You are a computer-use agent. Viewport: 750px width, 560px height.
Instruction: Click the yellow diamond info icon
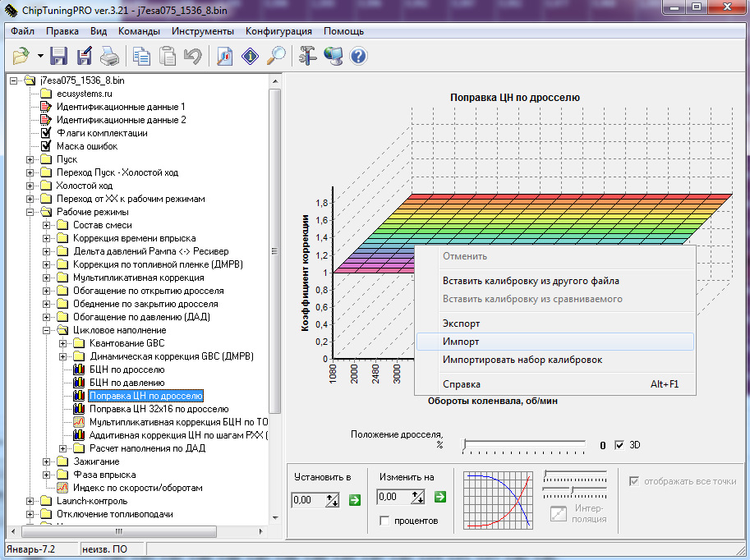(251, 56)
